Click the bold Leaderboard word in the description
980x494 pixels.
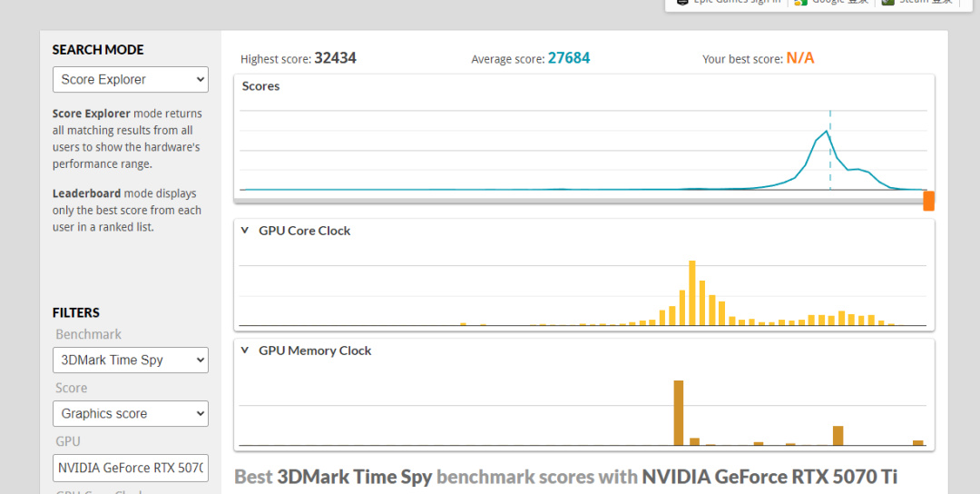(x=86, y=193)
